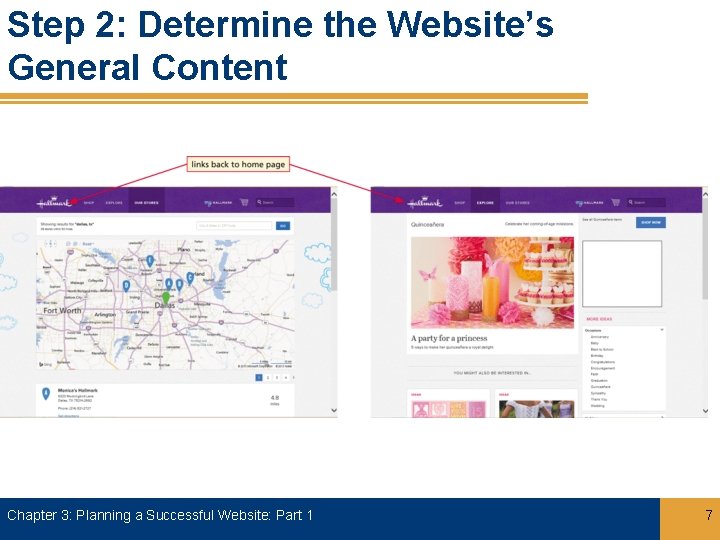Click Hallmark logo in right Quinceañera page
The width and height of the screenshot is (720, 540).
pyautogui.click(x=425, y=202)
